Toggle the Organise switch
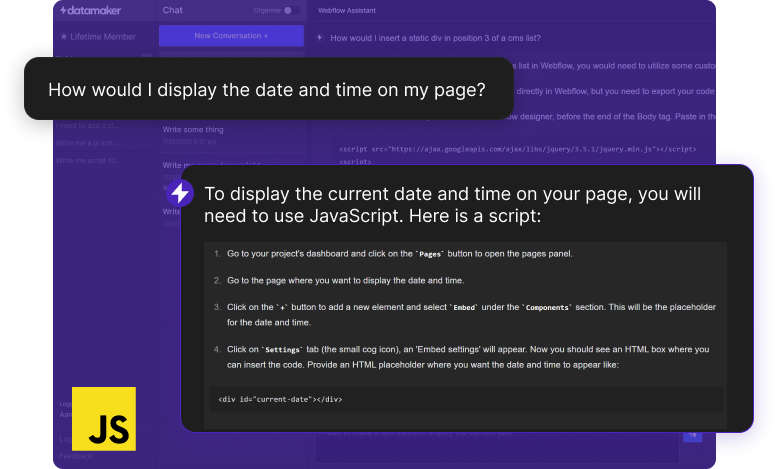 (291, 10)
